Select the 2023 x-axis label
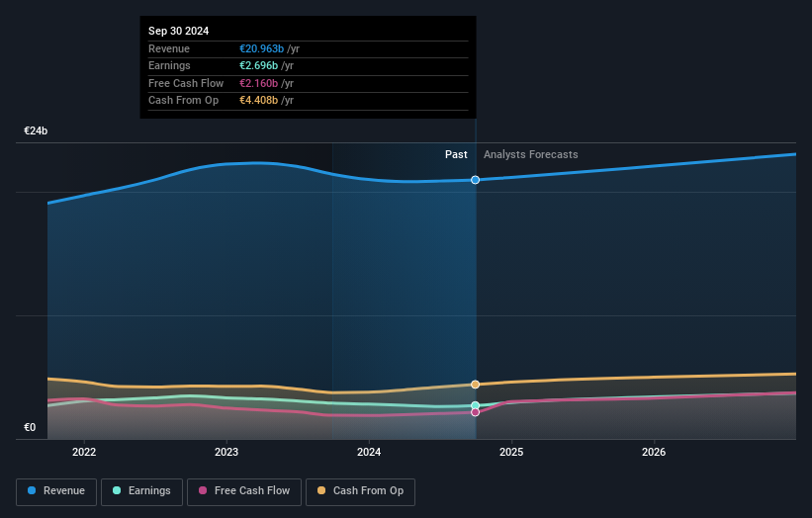Screen dimensions: 812x518 click(x=226, y=453)
